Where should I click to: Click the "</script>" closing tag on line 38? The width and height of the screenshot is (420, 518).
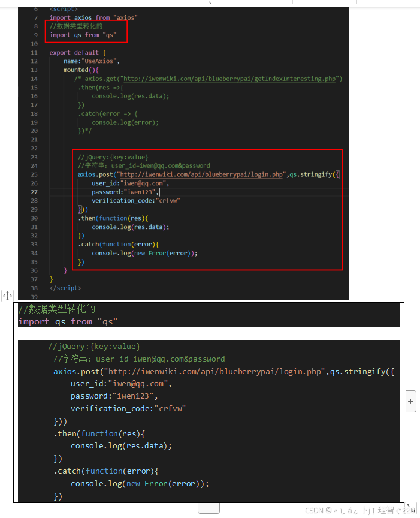pyautogui.click(x=65, y=288)
